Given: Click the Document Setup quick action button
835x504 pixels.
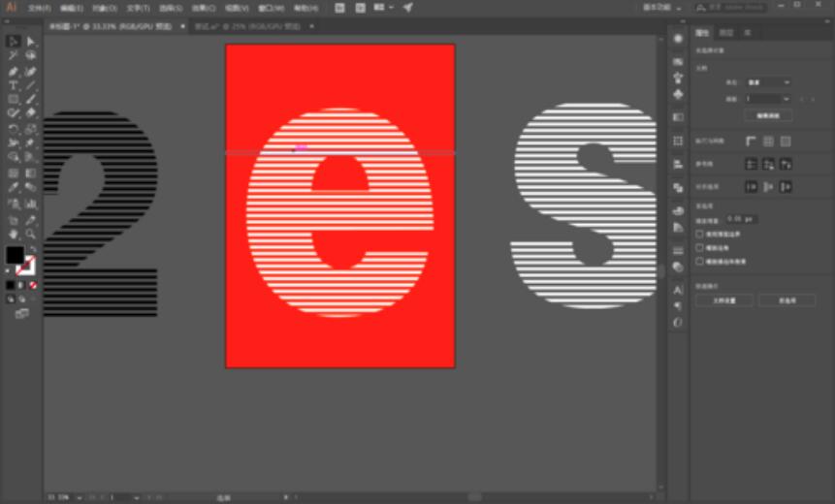Looking at the screenshot, I should coord(724,300).
